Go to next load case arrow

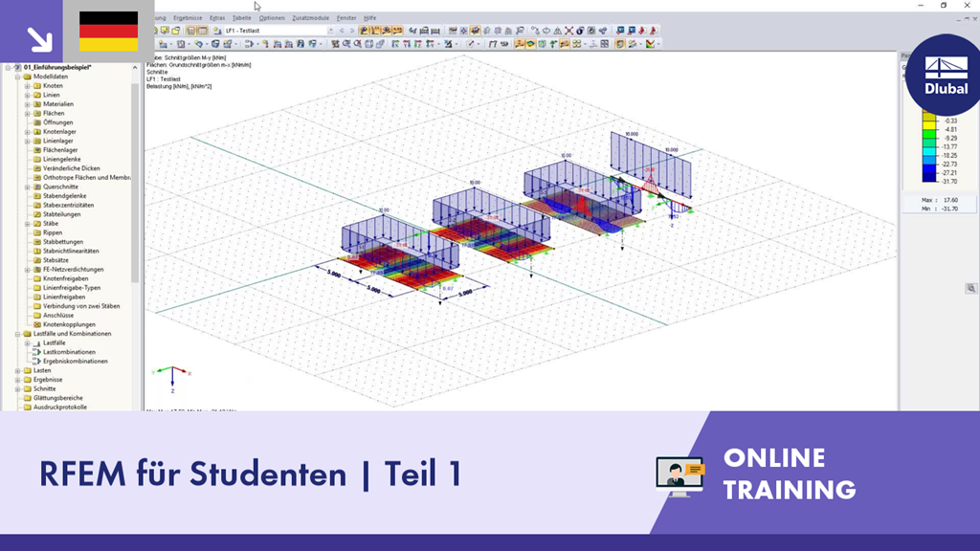pos(352,31)
